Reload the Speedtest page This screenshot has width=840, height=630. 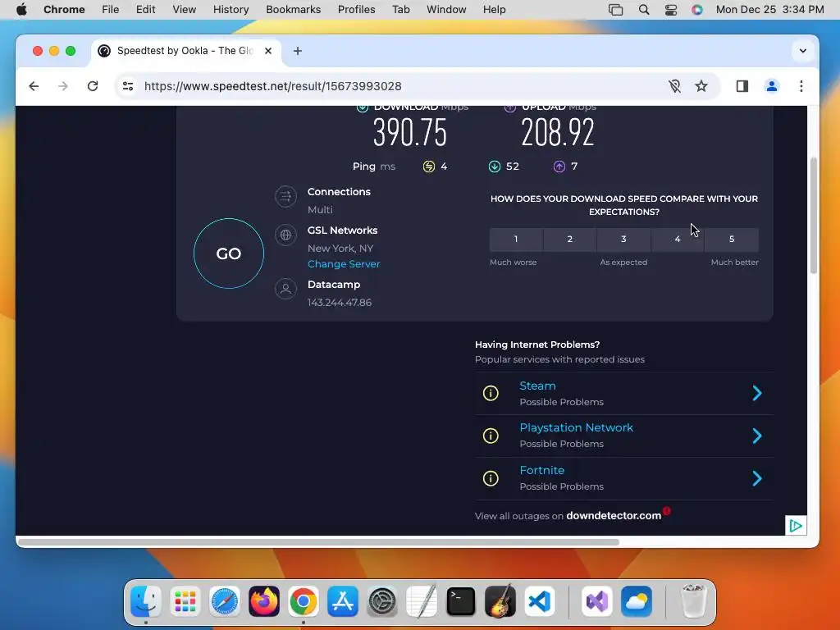click(x=93, y=86)
